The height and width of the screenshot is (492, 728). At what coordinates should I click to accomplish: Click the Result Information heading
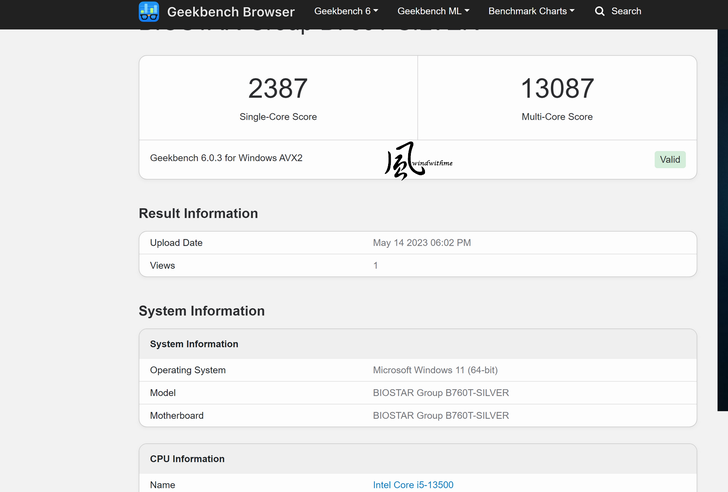tap(198, 213)
